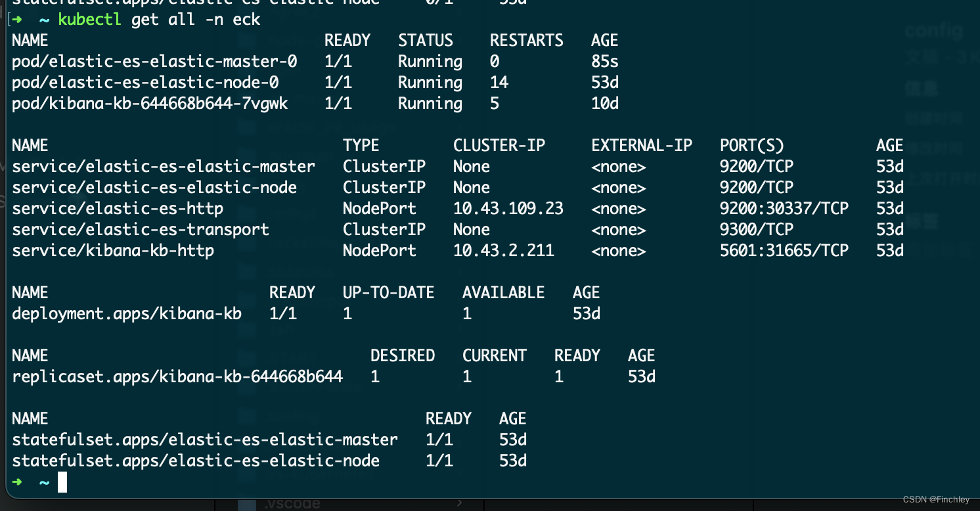The height and width of the screenshot is (511, 980).
Task: Click the cluster IP 10.43.109.23
Action: pos(508,209)
